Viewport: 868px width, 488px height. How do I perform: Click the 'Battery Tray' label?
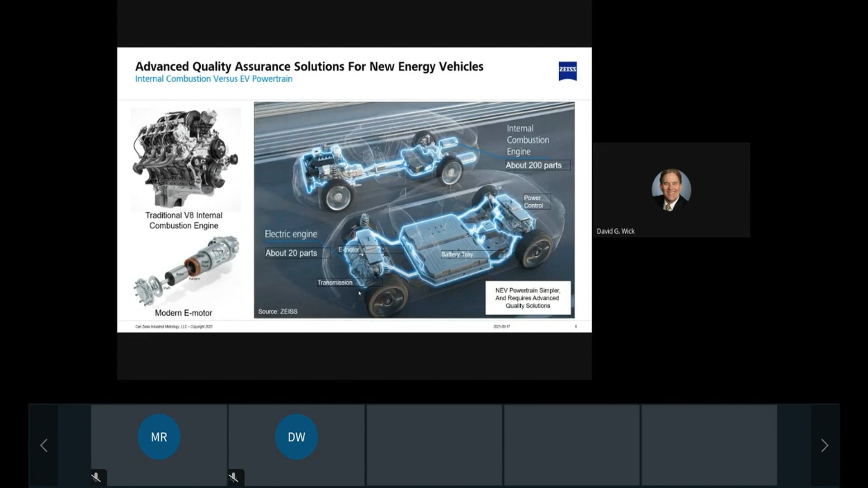click(x=457, y=254)
